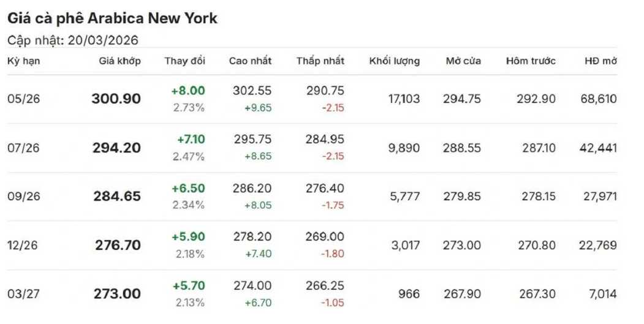The width and height of the screenshot is (644, 324).
Task: Click the 'Thay đổi' column header
Action: tap(184, 61)
